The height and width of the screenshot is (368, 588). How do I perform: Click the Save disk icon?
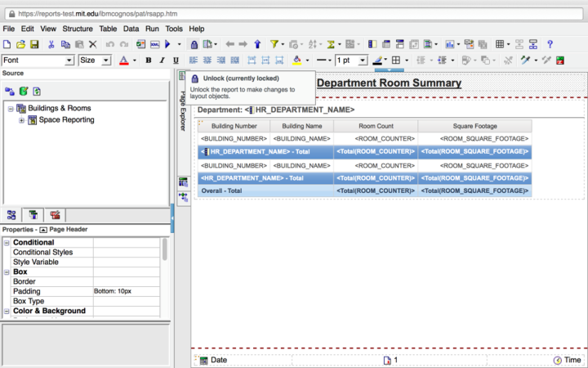[34, 44]
